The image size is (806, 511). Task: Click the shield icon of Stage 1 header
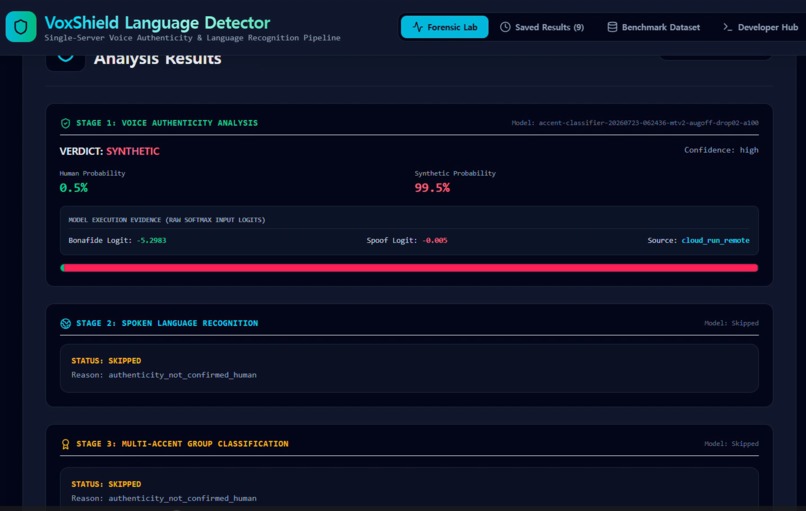pos(65,123)
